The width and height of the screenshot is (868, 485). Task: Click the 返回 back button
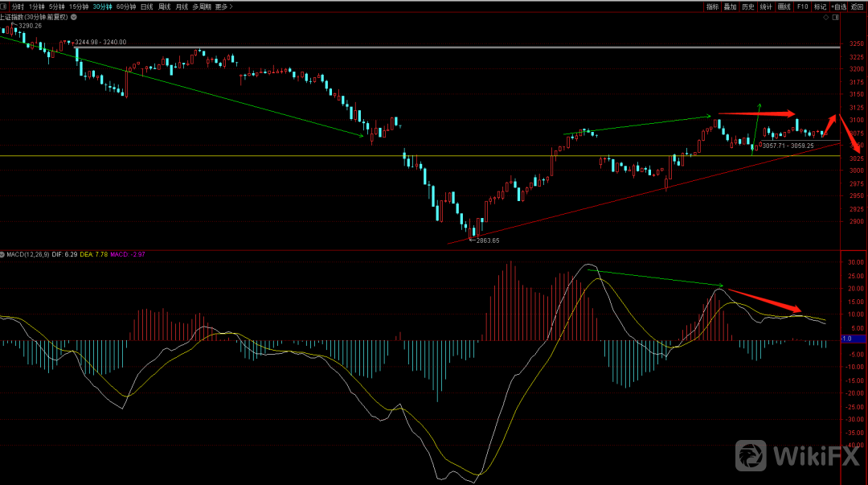(858, 6)
